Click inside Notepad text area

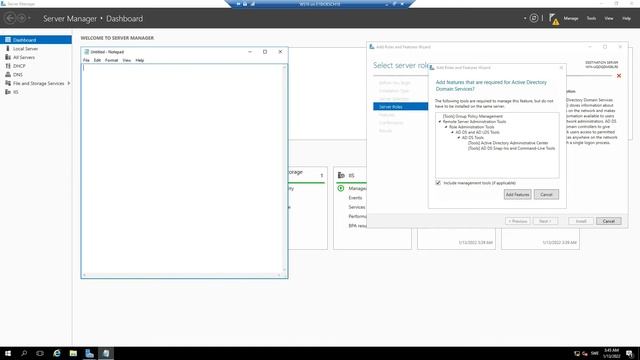pyautogui.click(x=182, y=169)
